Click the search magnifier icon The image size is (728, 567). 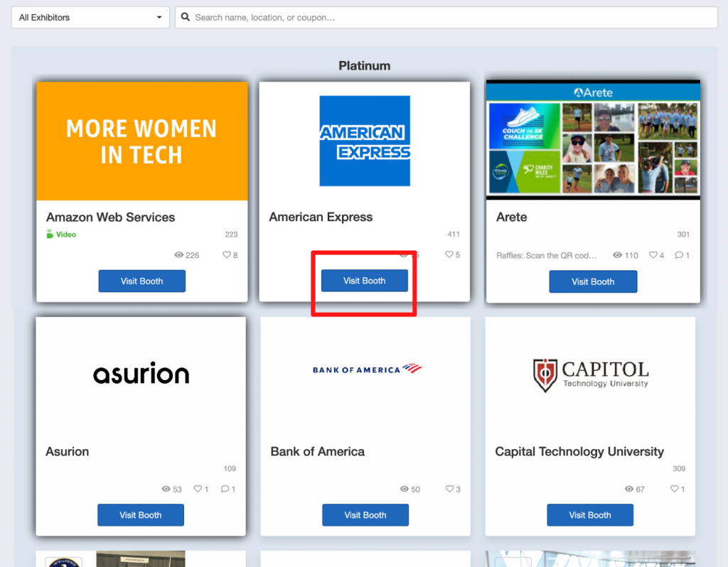point(186,17)
